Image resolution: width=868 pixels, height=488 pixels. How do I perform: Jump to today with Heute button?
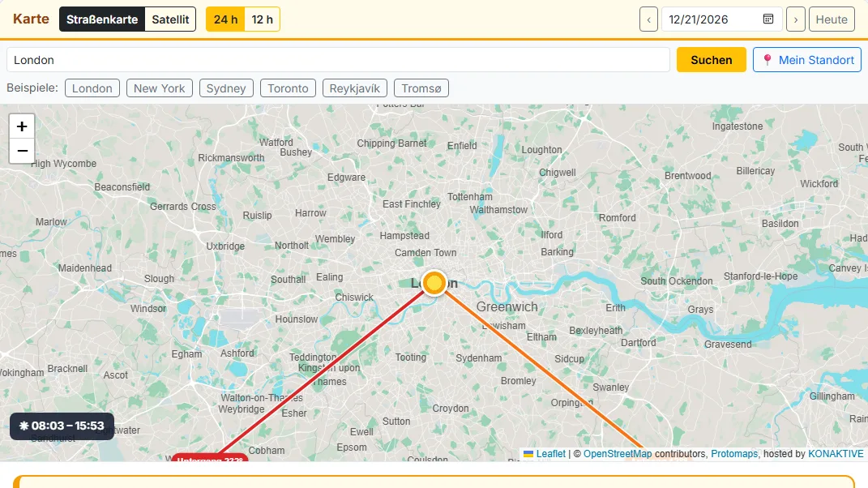pyautogui.click(x=832, y=19)
